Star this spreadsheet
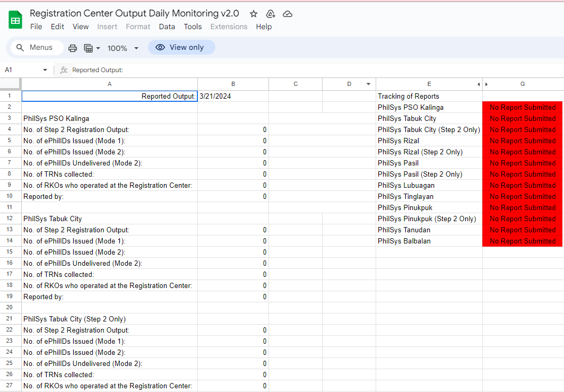Image resolution: width=564 pixels, height=392 pixels. (254, 14)
